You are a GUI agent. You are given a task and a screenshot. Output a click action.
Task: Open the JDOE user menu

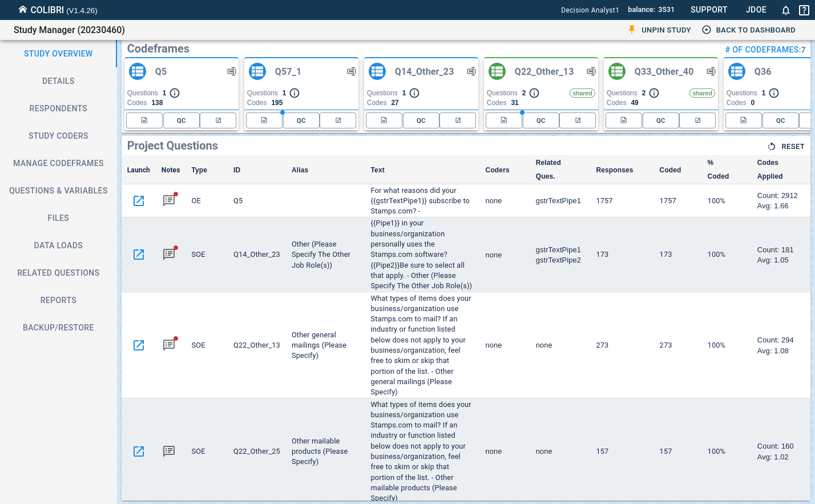pos(756,10)
